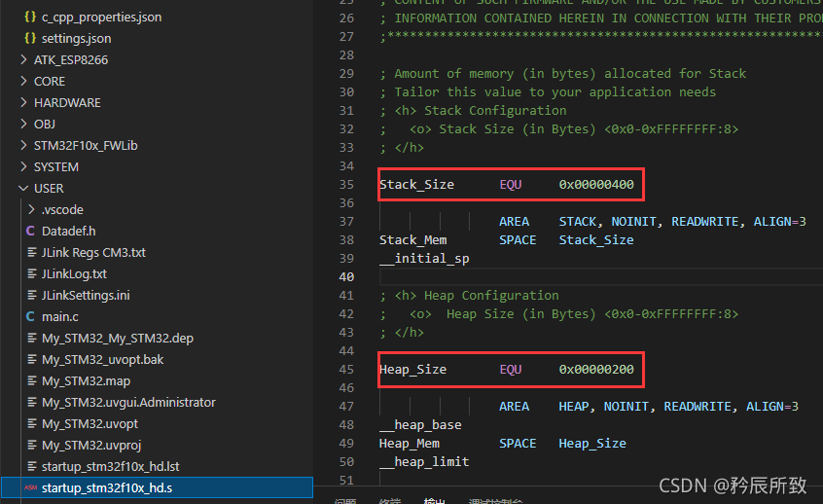This screenshot has height=504, width=823.
Task: Expand the CORE folder
Action: (x=23, y=82)
